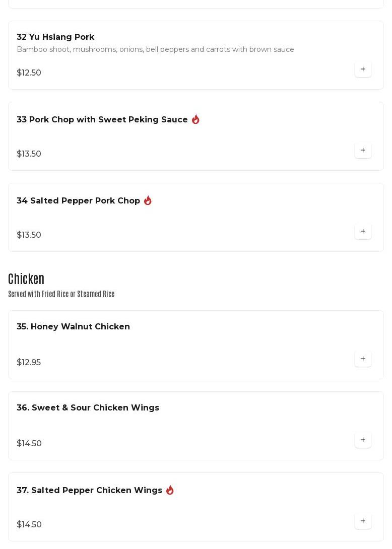Open 33 Pork Chop with Sweet Peking Sauce title
This screenshot has height=549, width=392.
pyautogui.click(x=102, y=119)
